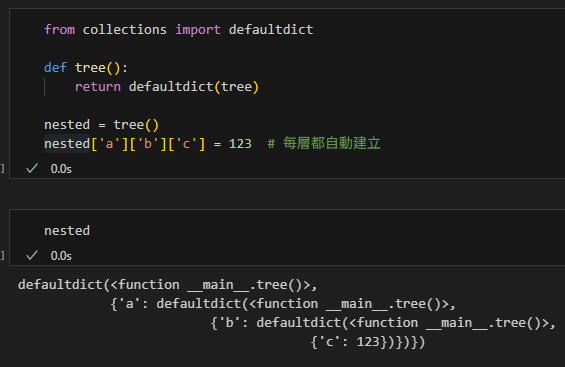Click the 'nested = tree()' line
565x367 pixels.
pyautogui.click(x=101, y=125)
